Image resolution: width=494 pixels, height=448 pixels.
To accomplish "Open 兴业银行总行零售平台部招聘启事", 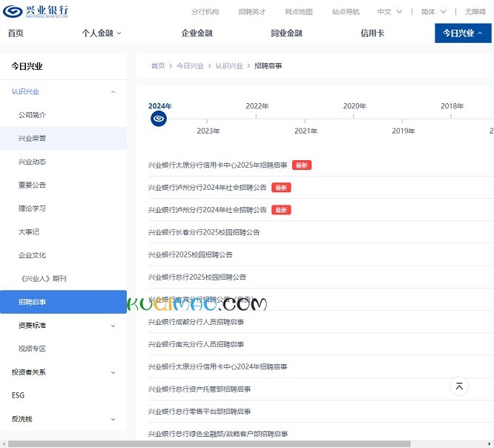I will (200, 412).
